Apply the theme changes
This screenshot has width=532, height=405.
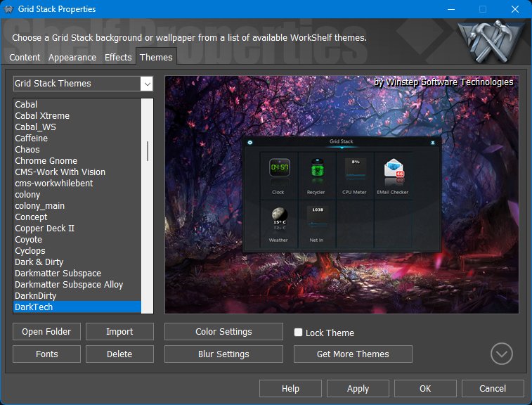[x=358, y=388]
